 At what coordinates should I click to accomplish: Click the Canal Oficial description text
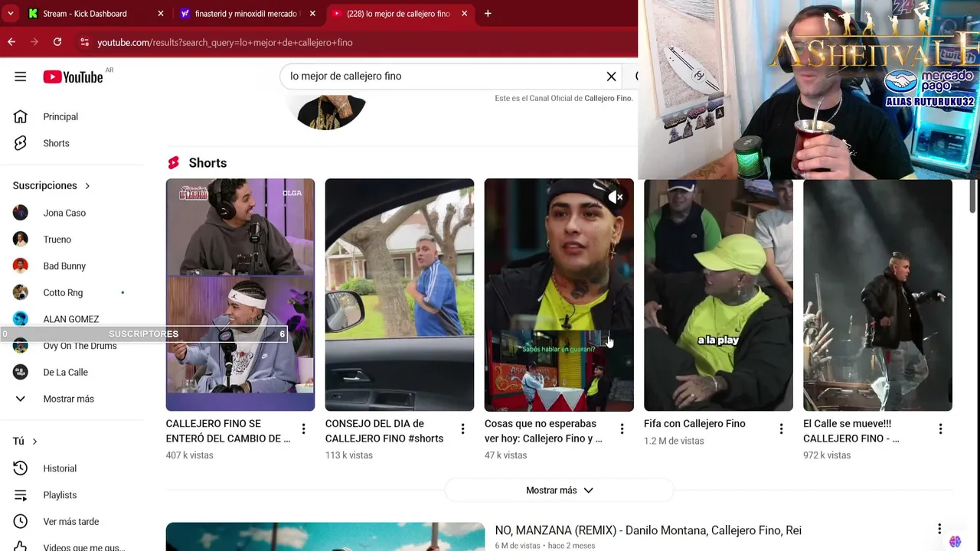click(563, 98)
